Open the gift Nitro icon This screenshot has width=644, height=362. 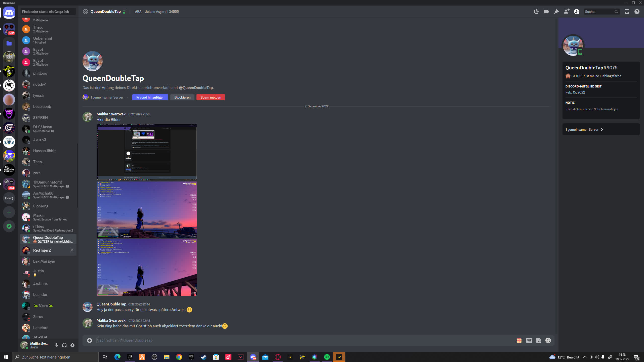coord(519,340)
